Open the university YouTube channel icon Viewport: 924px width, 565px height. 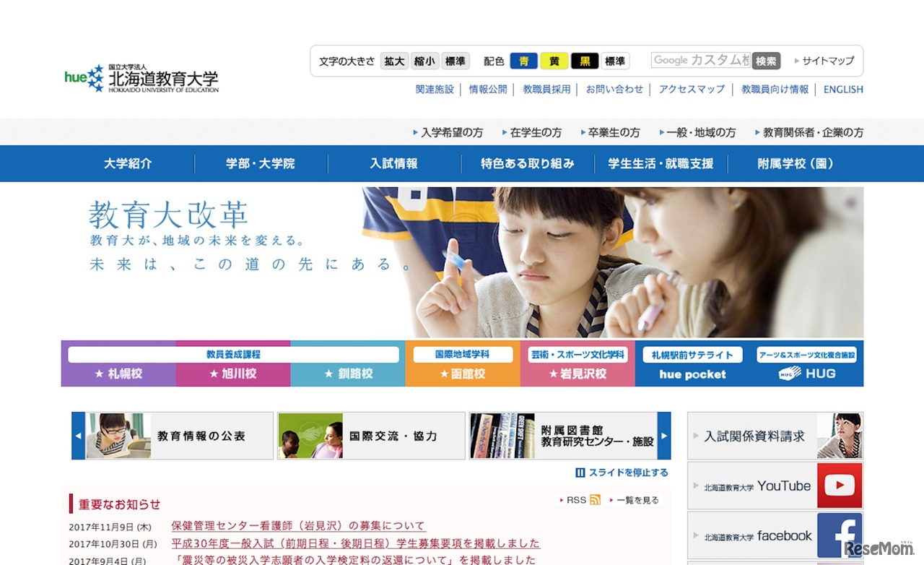840,486
